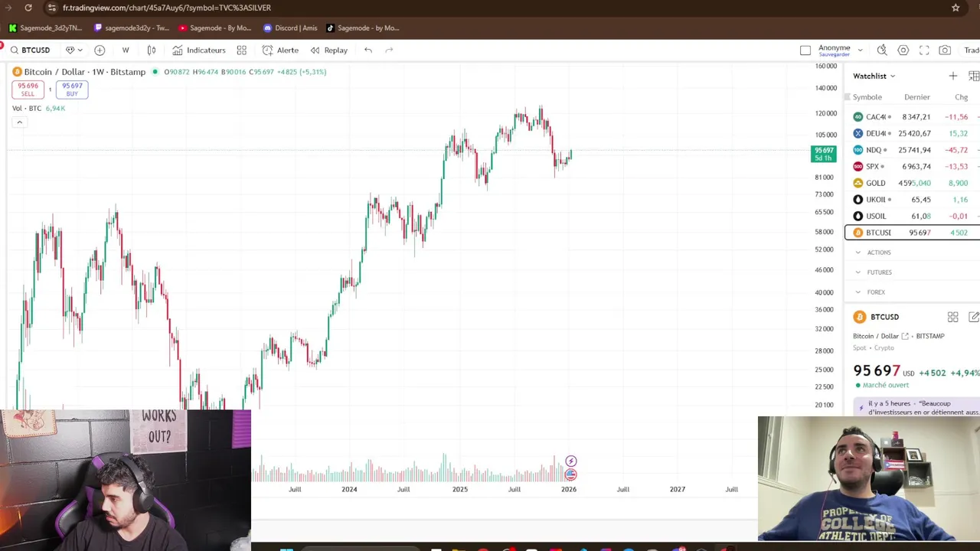Viewport: 980px width, 551px height.
Task: Select the CAC40 row in the watchlist
Action: (912, 117)
